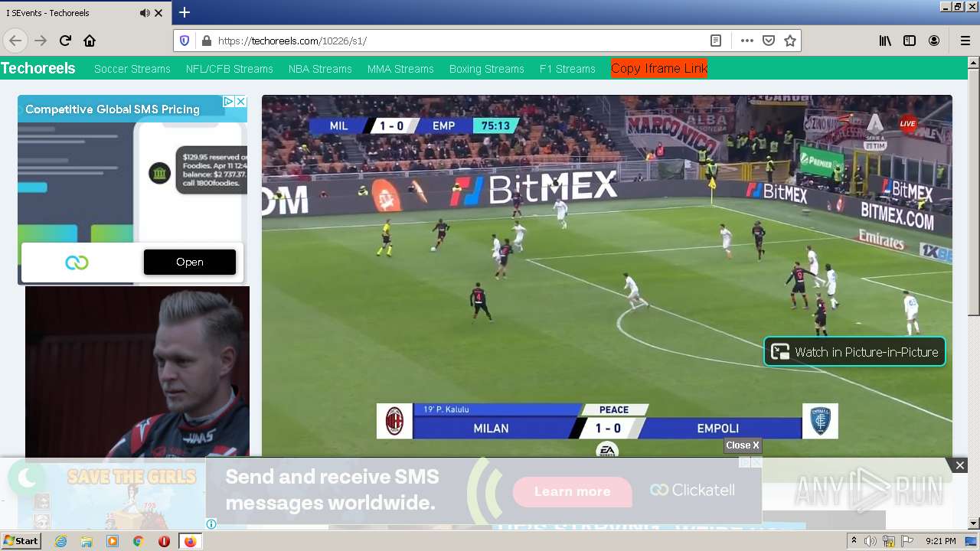Click the URL address bar
The image size is (980, 551).
coord(459,41)
